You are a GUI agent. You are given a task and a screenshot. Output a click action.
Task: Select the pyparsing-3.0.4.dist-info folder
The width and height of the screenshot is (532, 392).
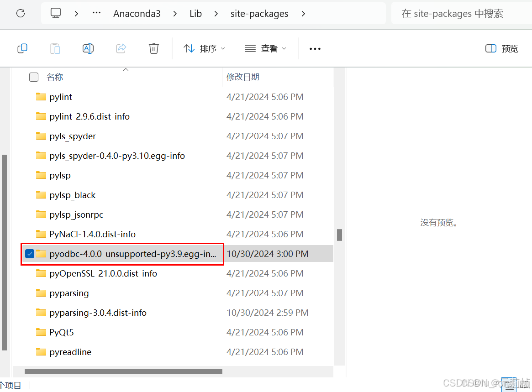coord(98,313)
